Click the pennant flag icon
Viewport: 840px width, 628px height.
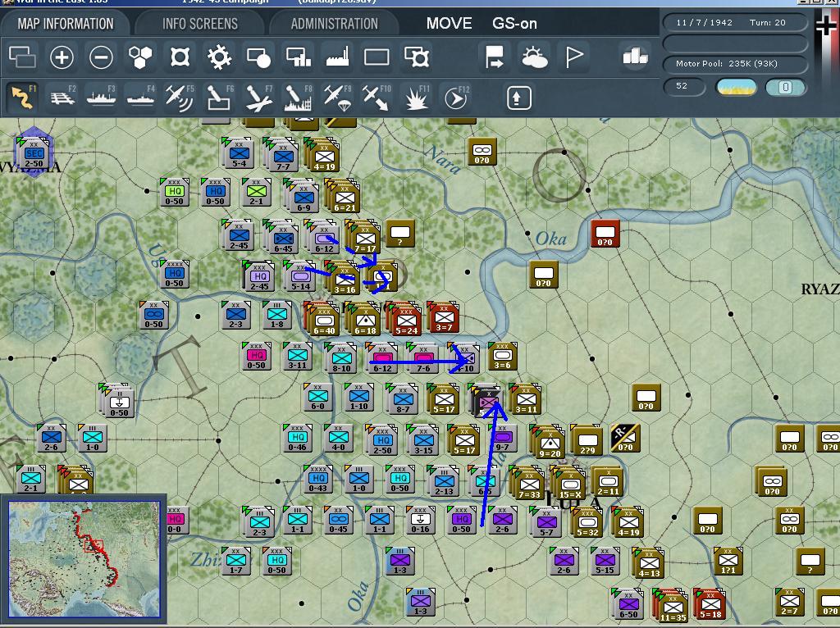[573, 57]
